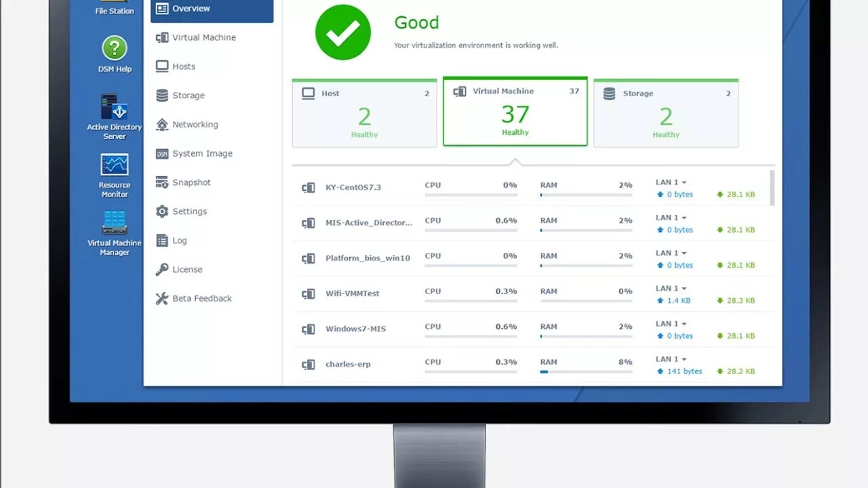Open LAN 1 dropdown for Platform_bios_win10
The image size is (868, 488).
click(x=671, y=253)
